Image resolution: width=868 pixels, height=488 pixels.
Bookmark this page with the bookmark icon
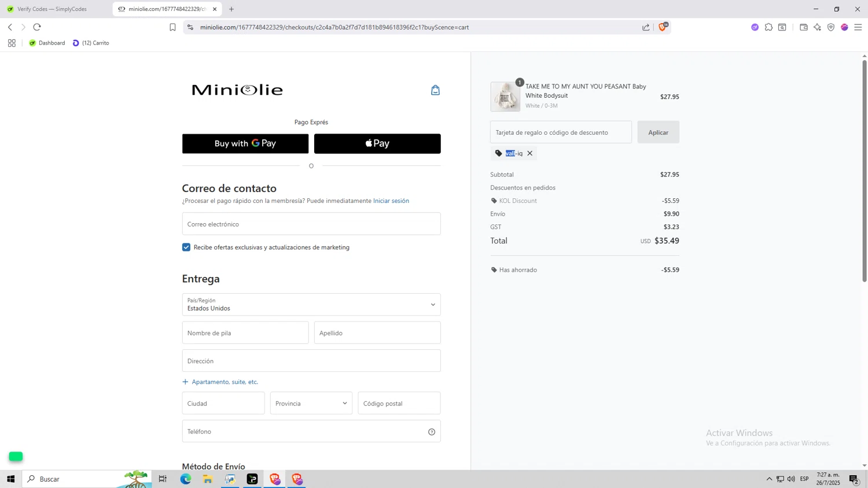pyautogui.click(x=172, y=27)
